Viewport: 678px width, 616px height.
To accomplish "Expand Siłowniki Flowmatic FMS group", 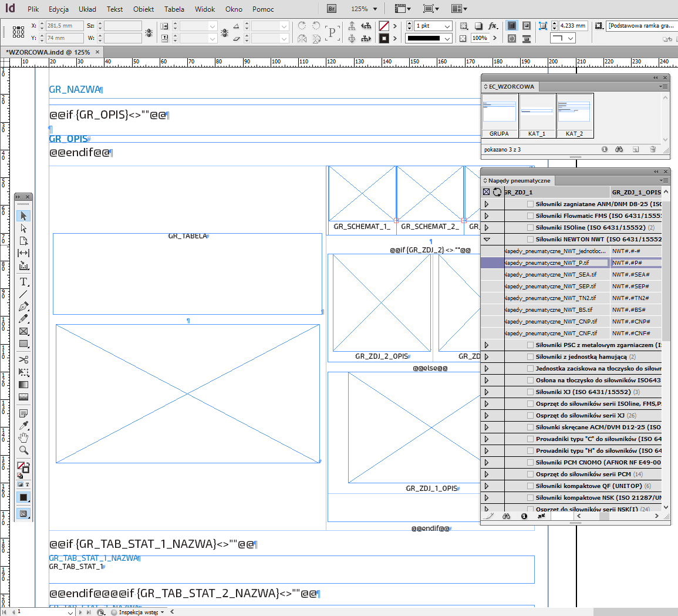I will click(487, 216).
